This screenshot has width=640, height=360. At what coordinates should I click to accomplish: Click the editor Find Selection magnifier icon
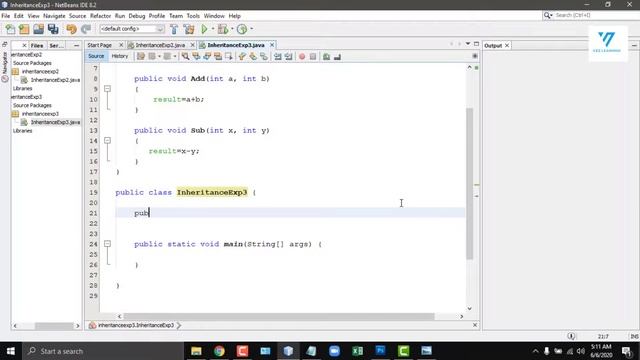[185, 57]
